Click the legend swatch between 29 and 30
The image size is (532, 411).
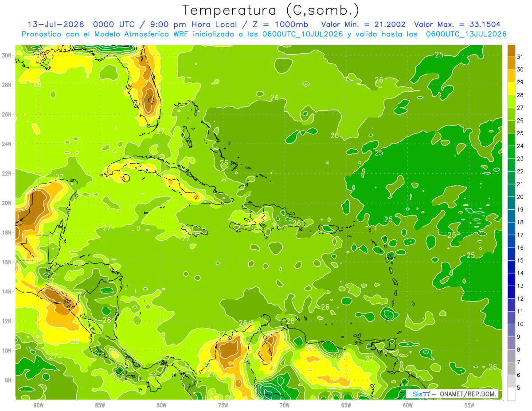[x=511, y=76]
